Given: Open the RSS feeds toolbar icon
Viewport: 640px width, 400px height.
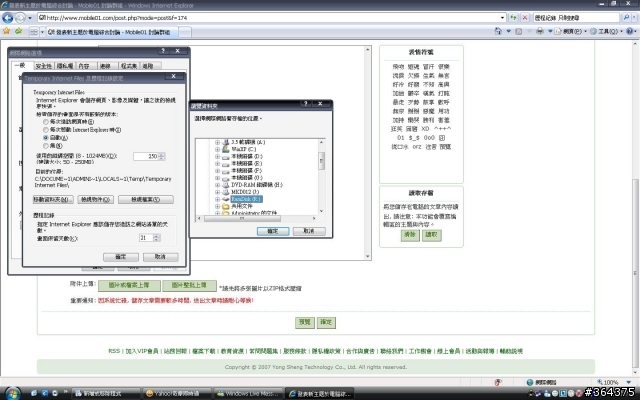Looking at the screenshot, I should coord(518,31).
